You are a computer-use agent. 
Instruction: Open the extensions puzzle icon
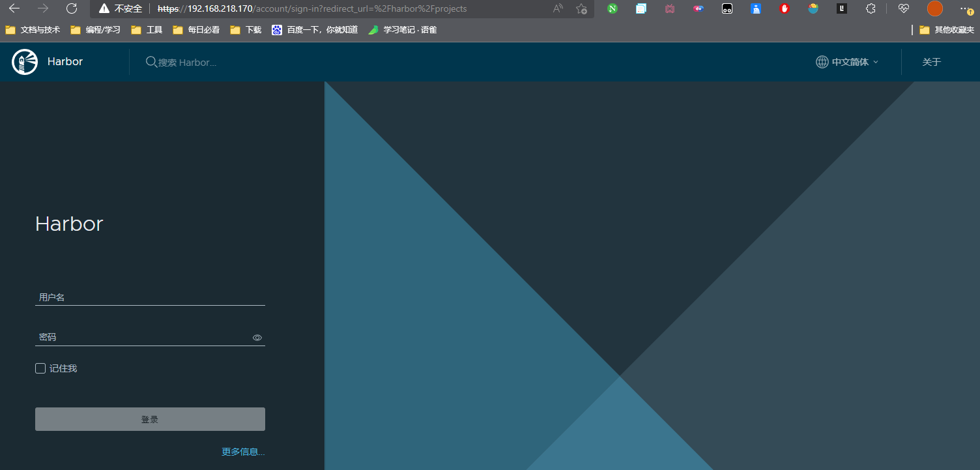pos(871,8)
